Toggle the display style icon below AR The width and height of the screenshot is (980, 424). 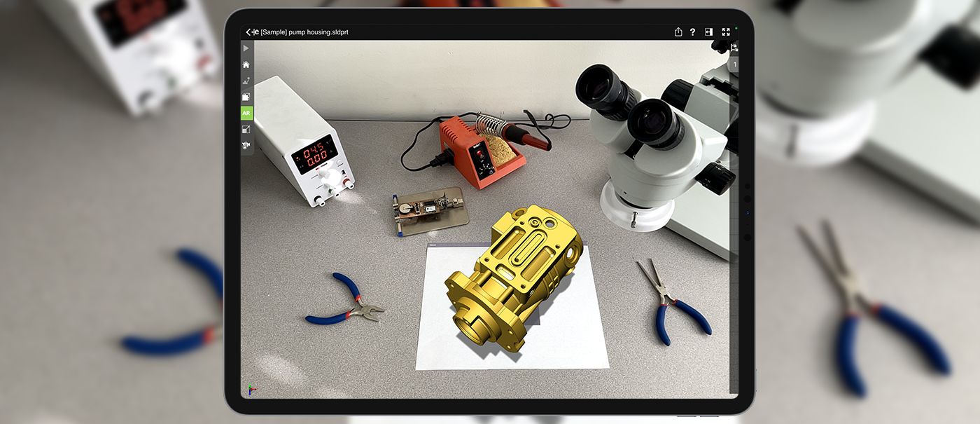pos(246,129)
